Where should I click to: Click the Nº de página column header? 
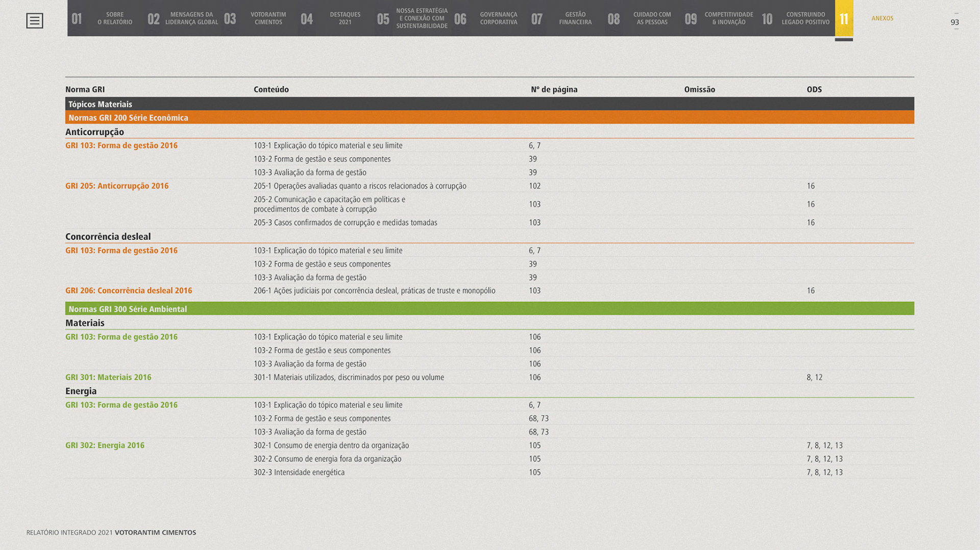click(x=554, y=89)
